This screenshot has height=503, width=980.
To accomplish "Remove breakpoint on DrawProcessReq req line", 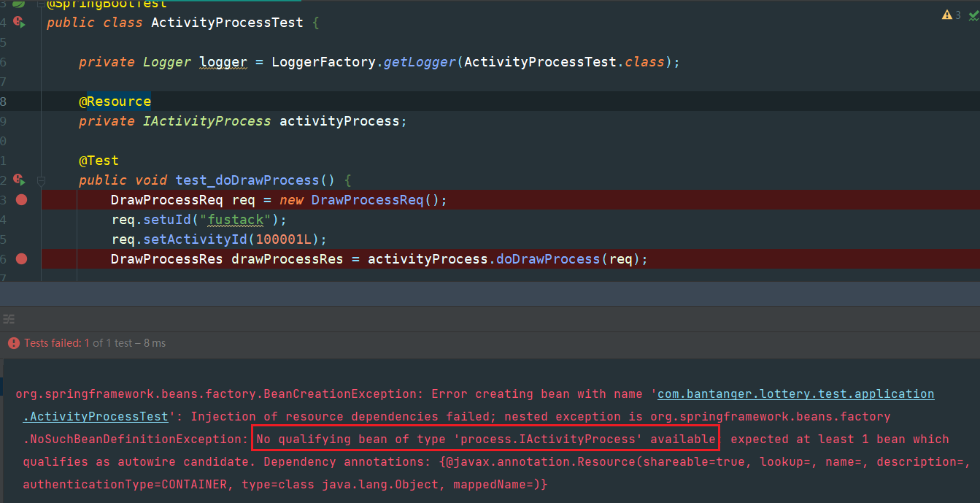I will click(x=21, y=200).
